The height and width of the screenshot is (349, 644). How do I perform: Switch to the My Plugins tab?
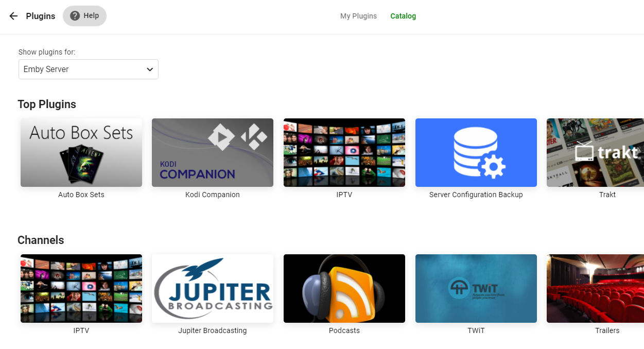point(358,16)
